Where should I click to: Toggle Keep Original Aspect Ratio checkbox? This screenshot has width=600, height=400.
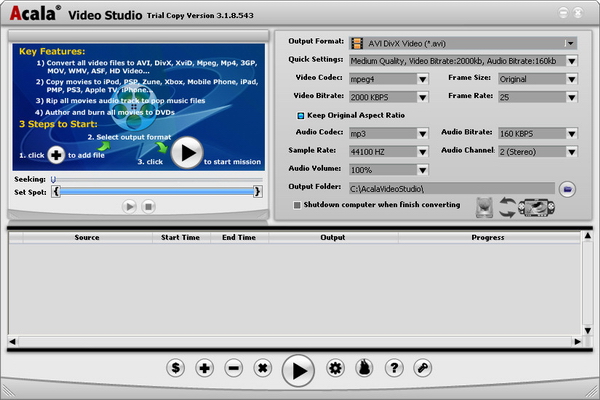(301, 116)
